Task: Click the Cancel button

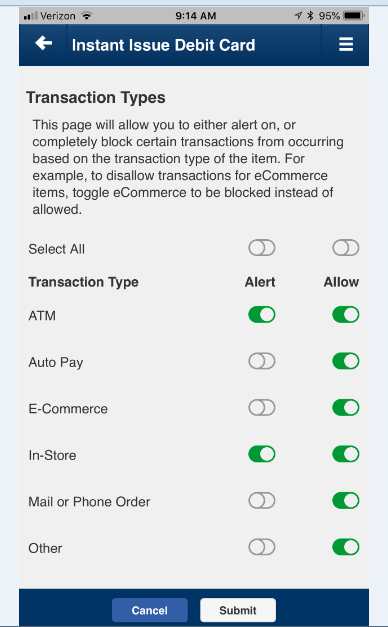Action: pos(150,610)
